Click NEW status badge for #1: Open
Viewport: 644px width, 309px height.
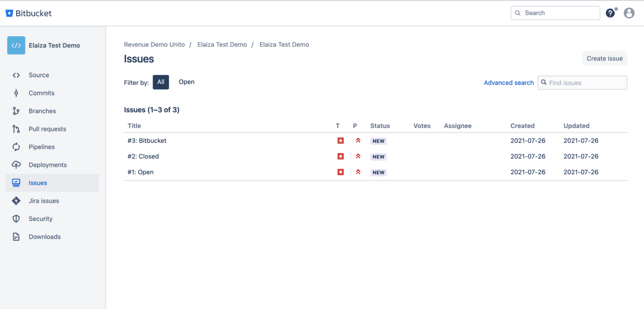click(x=379, y=172)
